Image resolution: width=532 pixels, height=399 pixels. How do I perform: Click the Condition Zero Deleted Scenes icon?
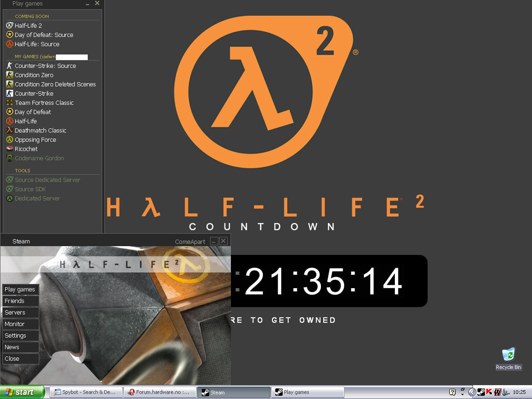pyautogui.click(x=10, y=84)
